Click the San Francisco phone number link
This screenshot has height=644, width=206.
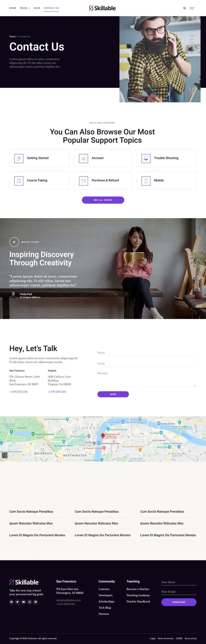(x=19, y=392)
